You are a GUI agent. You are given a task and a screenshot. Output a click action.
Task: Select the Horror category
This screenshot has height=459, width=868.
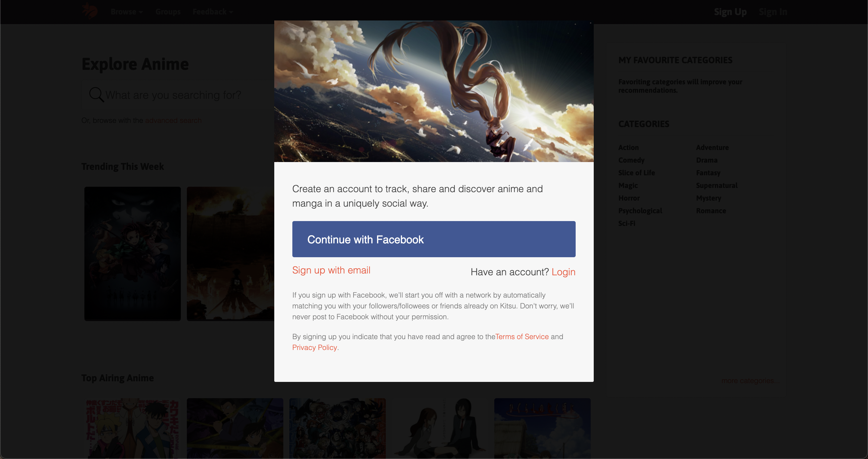629,198
